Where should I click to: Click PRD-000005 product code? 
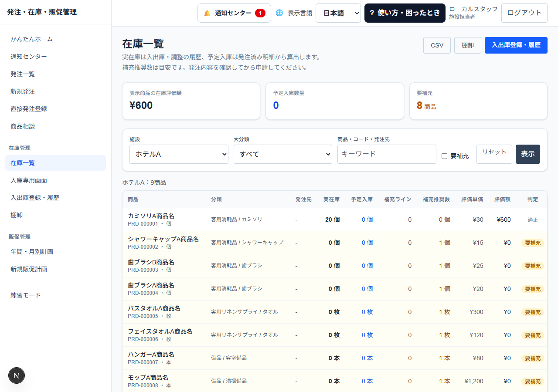pos(143,316)
